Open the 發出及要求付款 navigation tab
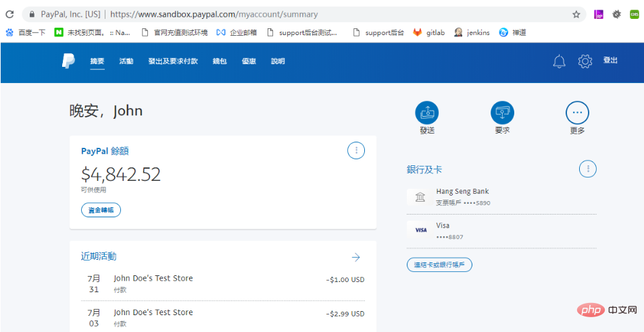This screenshot has height=332, width=644. tap(173, 61)
